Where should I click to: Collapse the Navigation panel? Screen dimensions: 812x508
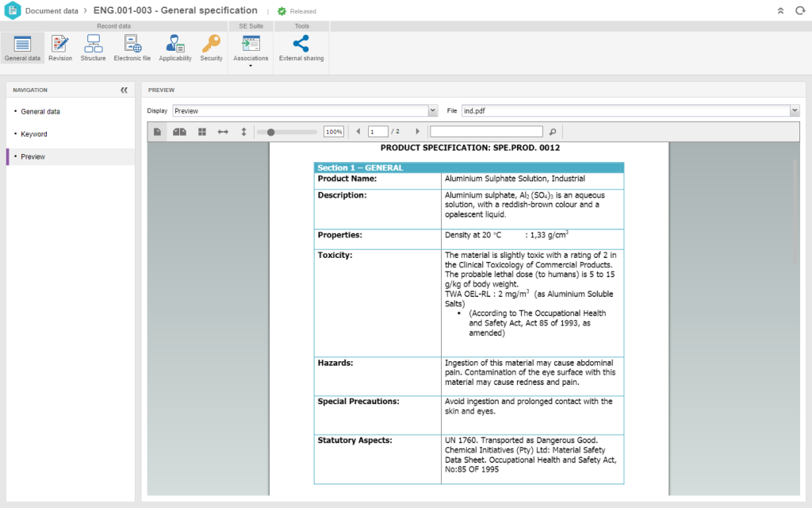click(x=124, y=90)
